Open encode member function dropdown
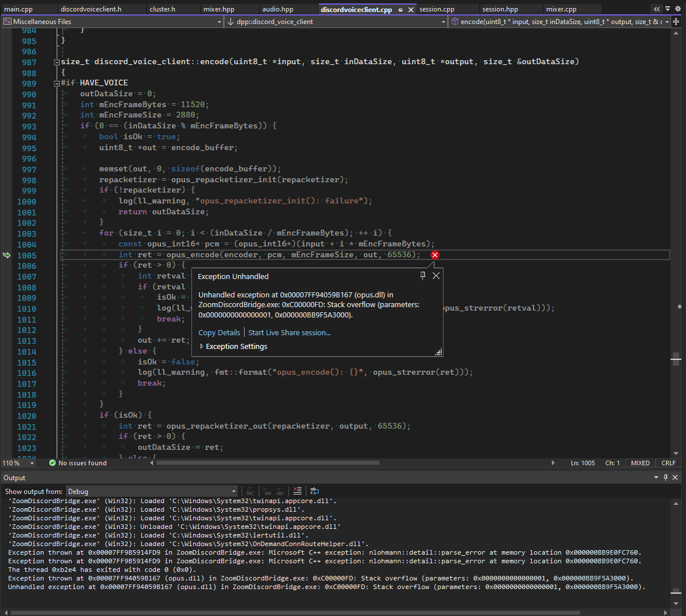Screen dimensions: 686x616 pyautogui.click(x=667, y=22)
